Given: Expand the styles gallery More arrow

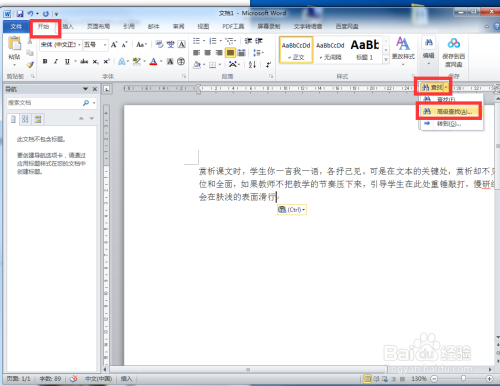Looking at the screenshot, I should (386, 59).
